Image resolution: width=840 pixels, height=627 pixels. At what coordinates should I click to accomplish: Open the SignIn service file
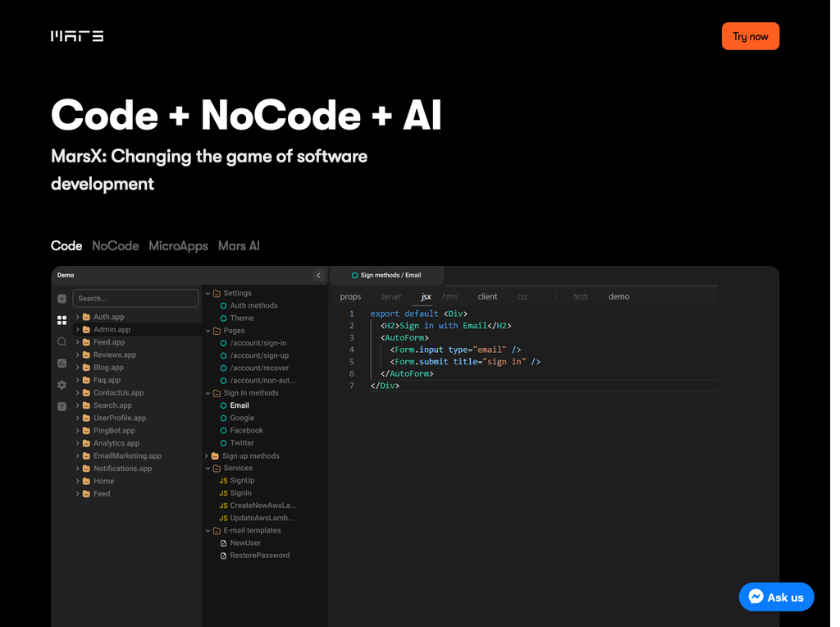click(x=240, y=493)
